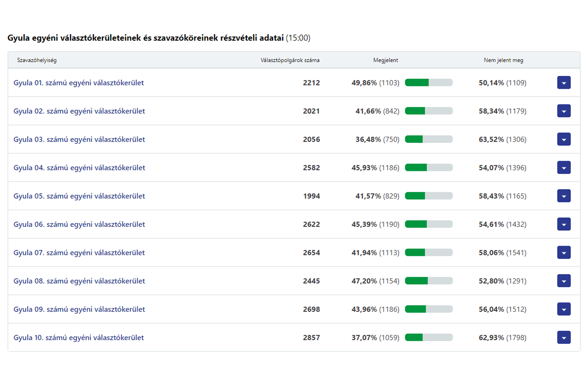This screenshot has width=588, height=392.
Task: Open Gyula 10. számú egyéni választókerület link
Action: click(x=78, y=337)
